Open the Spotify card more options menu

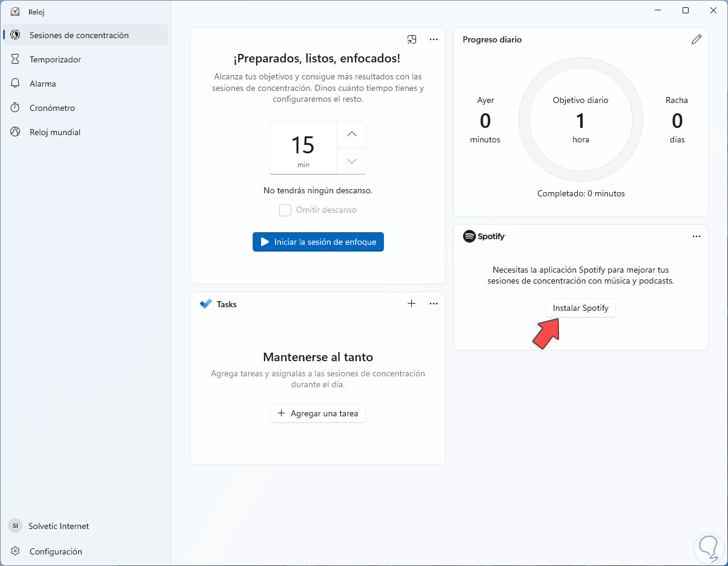(x=697, y=236)
